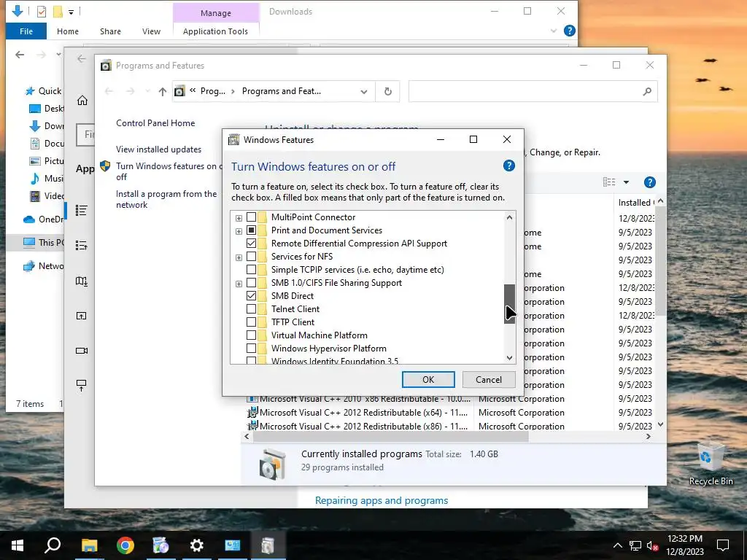Expand SMB 1.0/CIFS File Sharing Support node
The image size is (747, 560).
coord(239,284)
